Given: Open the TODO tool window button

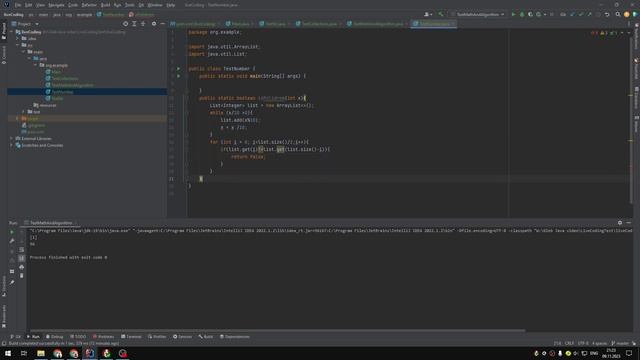Looking at the screenshot, I should [x=78, y=337].
